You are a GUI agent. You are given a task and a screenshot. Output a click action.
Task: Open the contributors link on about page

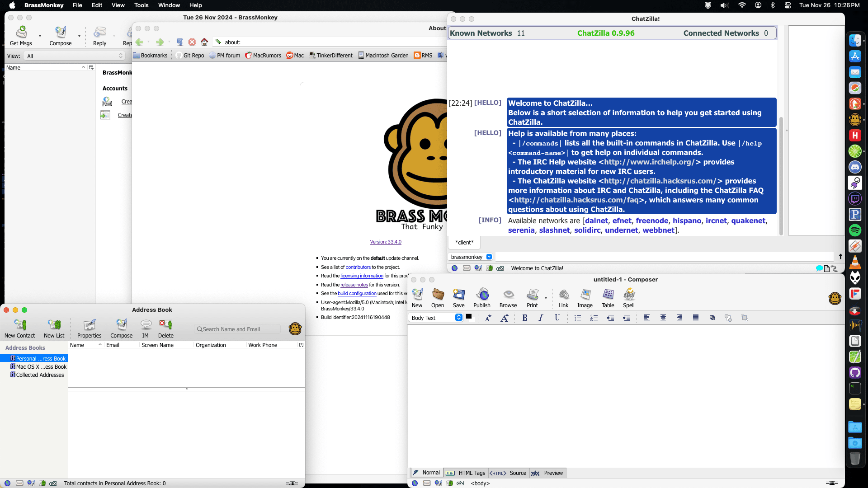pos(358,267)
